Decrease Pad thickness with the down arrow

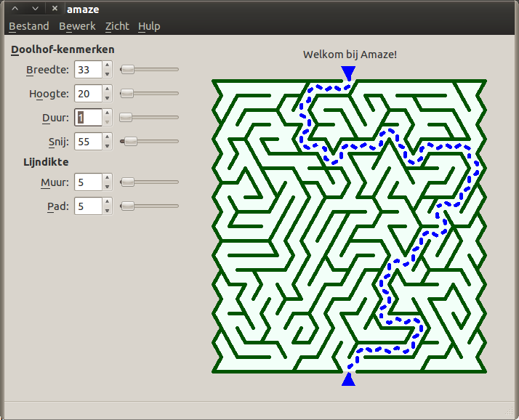108,210
